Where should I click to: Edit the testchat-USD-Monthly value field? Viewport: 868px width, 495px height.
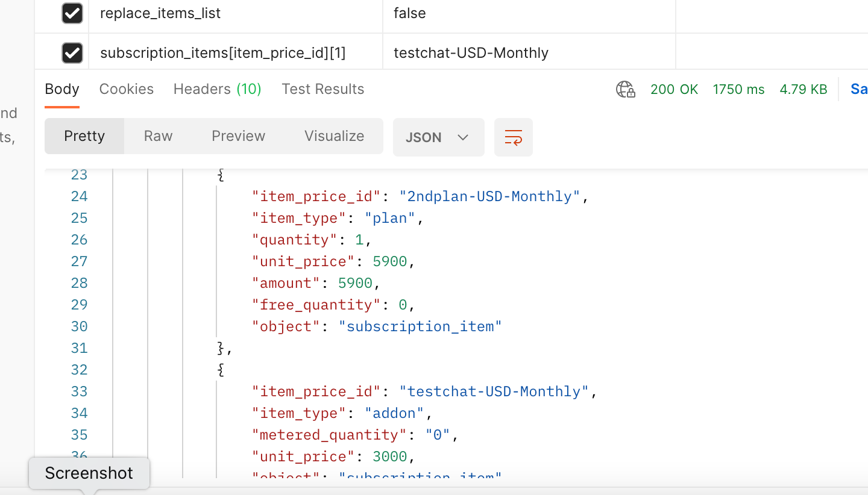528,53
